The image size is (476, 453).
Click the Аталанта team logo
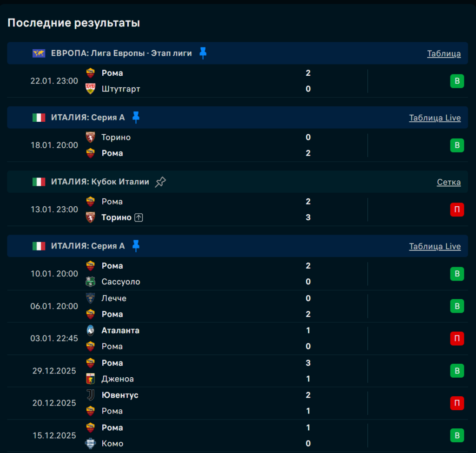click(91, 330)
